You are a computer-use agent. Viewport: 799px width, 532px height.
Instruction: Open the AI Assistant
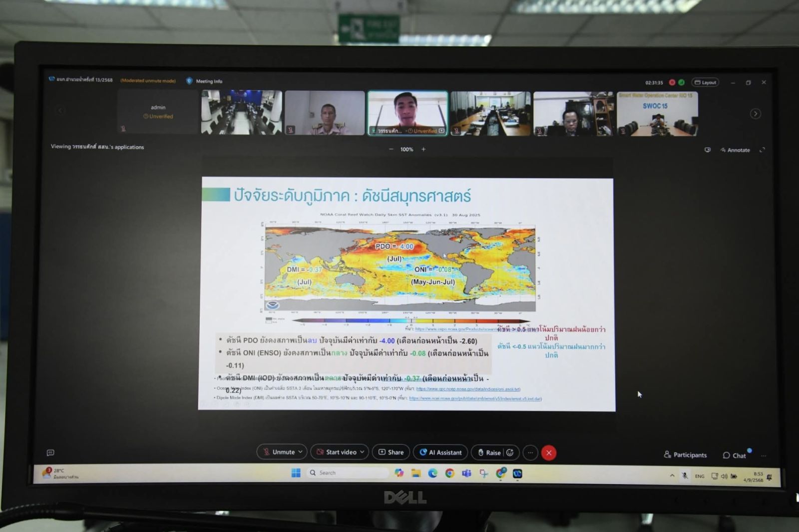click(x=440, y=452)
